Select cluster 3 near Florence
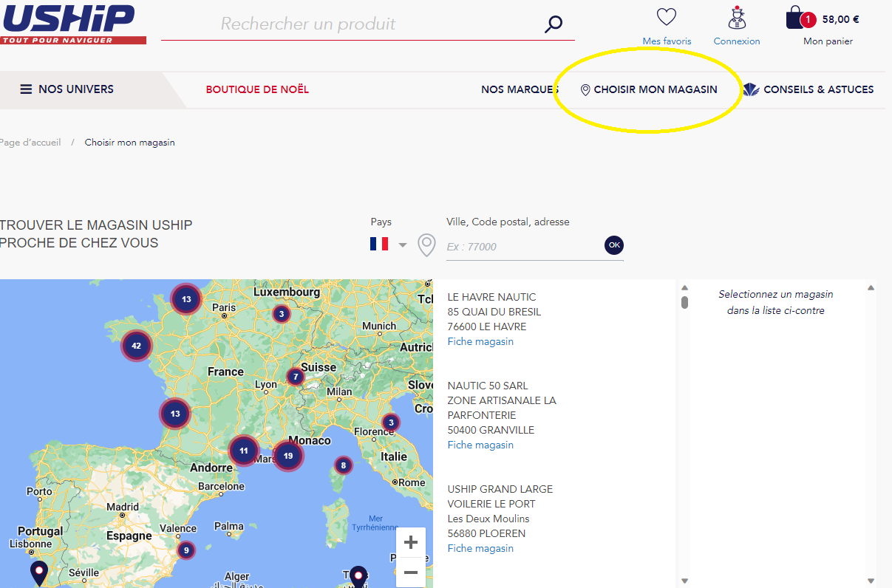The width and height of the screenshot is (892, 588). tap(390, 423)
